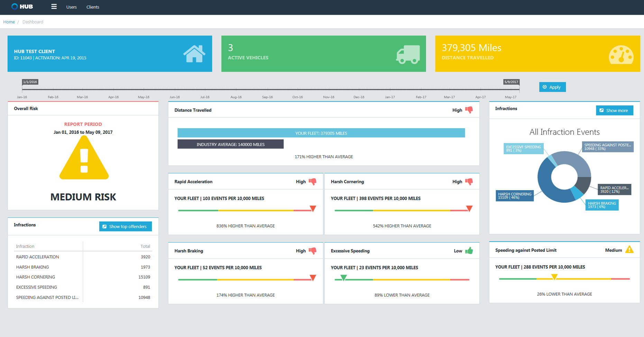Viewport: 644px width, 337px height.
Task: Click 89% LOWER THAN AVERAGE text
Action: (402, 295)
